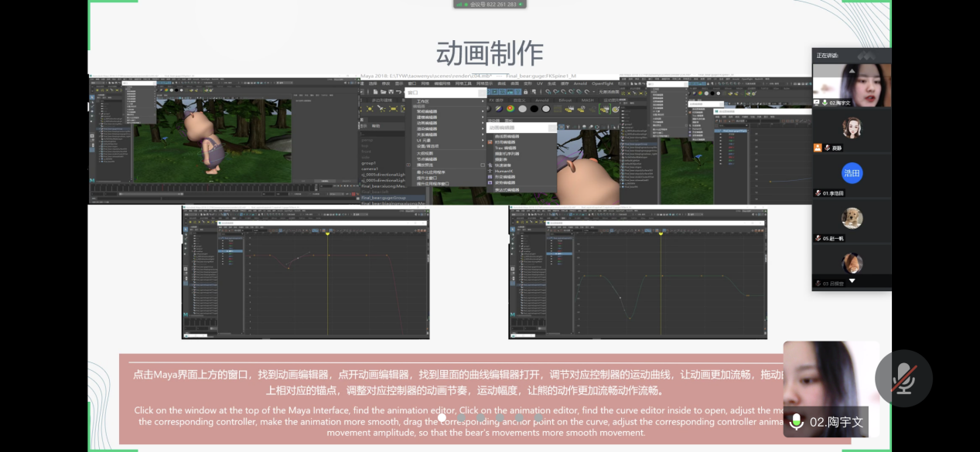Image resolution: width=980 pixels, height=452 pixels.
Task: Expand the 工作区 submenu arrow
Action: (x=483, y=101)
